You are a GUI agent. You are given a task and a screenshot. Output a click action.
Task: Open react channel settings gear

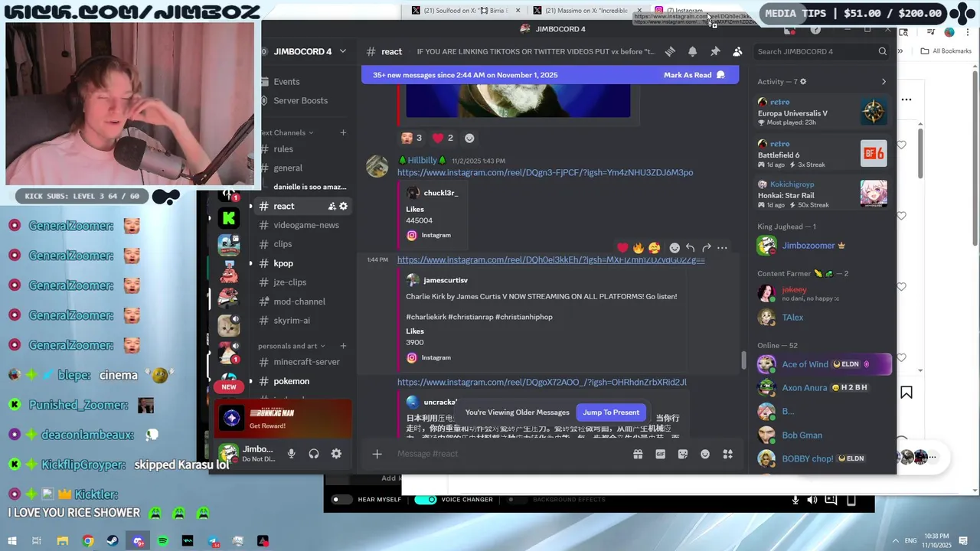344,206
